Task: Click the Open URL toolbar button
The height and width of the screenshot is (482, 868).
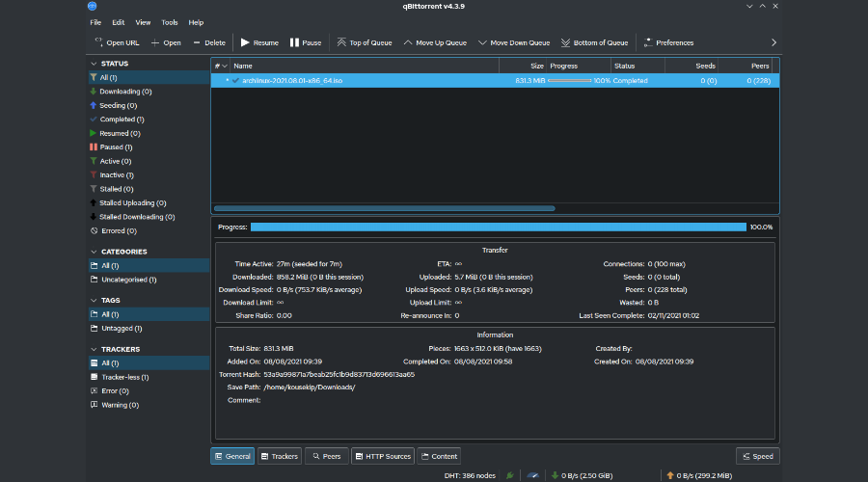Action: pos(117,42)
